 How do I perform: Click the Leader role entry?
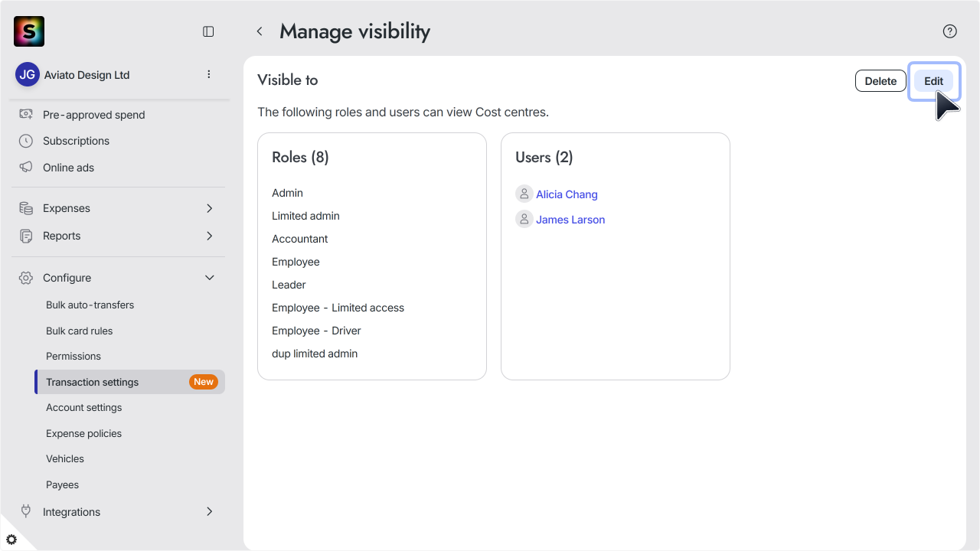(289, 285)
